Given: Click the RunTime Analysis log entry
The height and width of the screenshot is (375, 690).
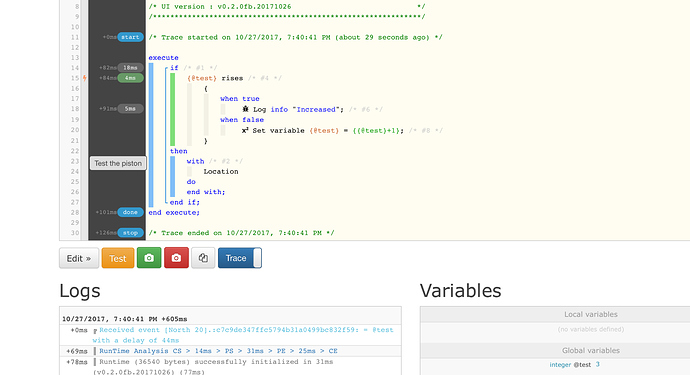Looking at the screenshot, I should pos(218,351).
